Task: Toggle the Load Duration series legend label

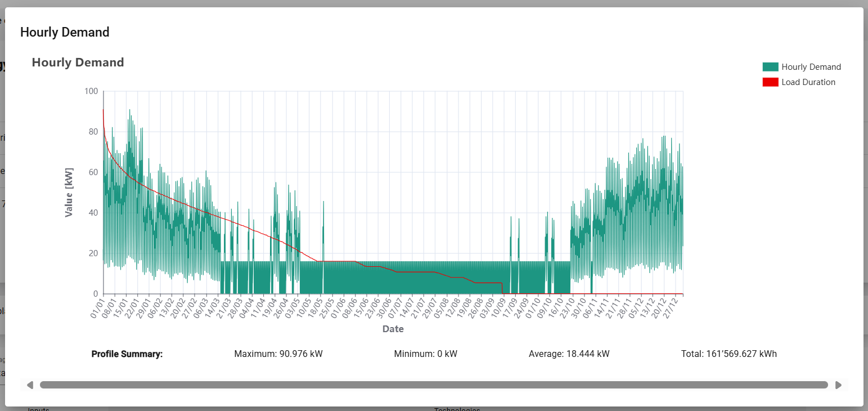Action: coord(808,82)
